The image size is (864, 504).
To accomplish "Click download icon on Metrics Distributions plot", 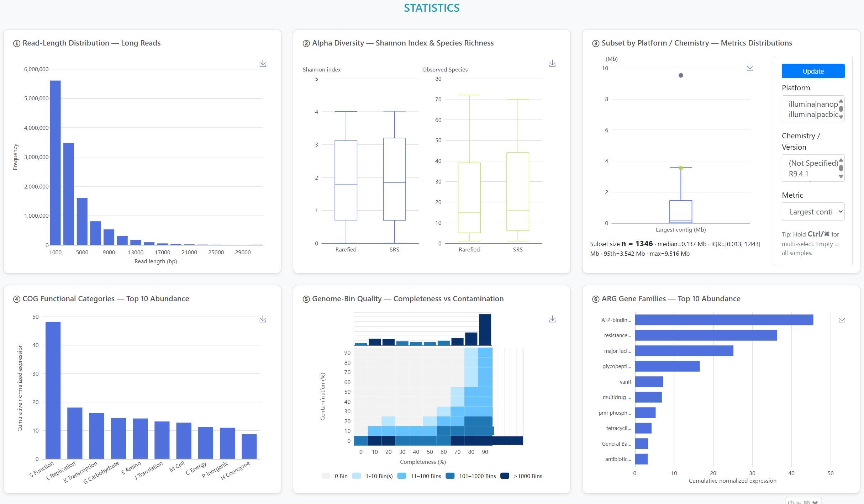I will tap(750, 67).
